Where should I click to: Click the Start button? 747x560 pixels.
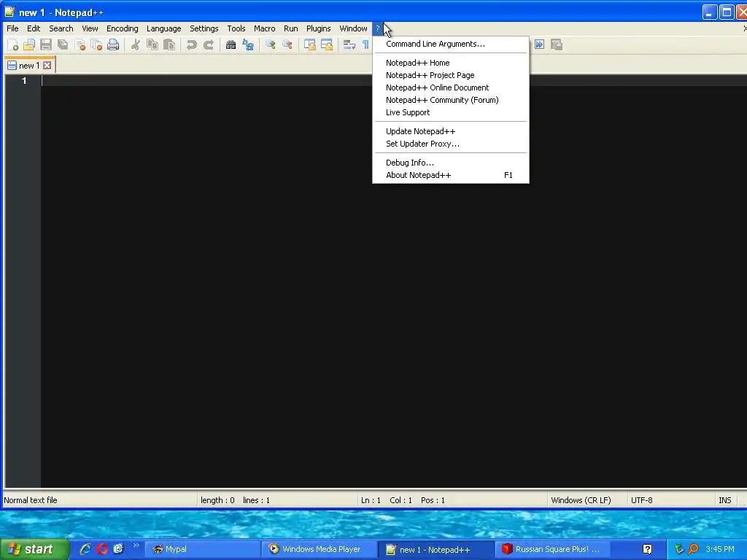pos(34,549)
